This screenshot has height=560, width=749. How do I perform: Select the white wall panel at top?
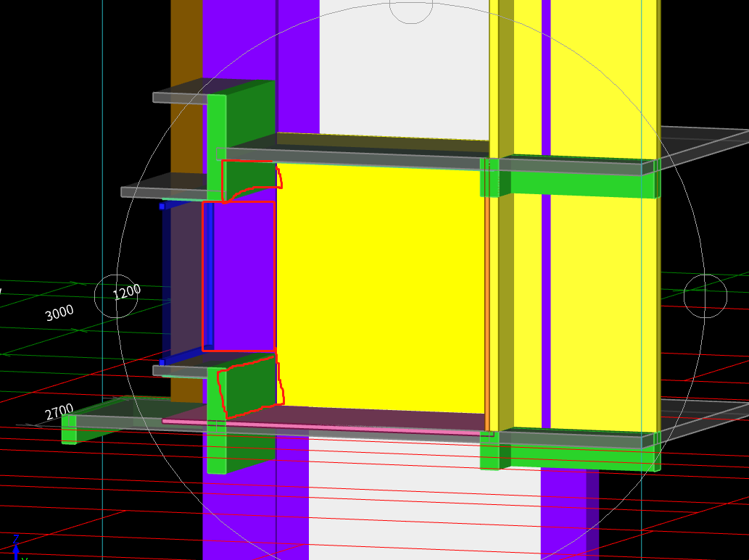click(404, 72)
